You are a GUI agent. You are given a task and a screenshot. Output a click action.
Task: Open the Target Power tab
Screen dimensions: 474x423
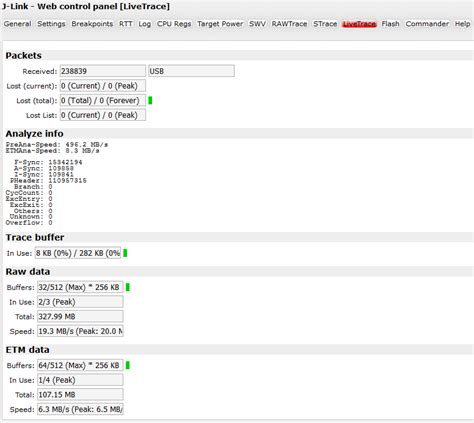click(x=220, y=24)
